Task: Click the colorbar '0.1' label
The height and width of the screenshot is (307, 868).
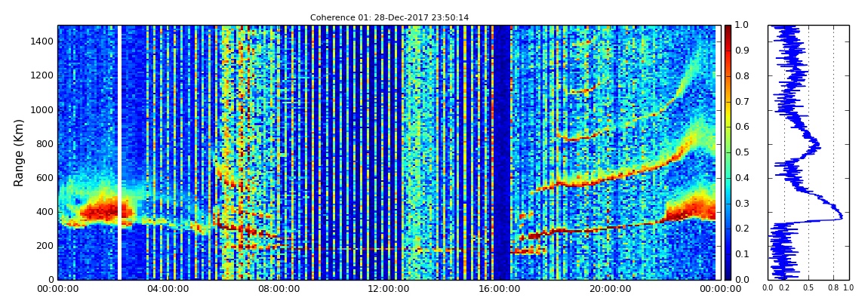Action: (740, 254)
